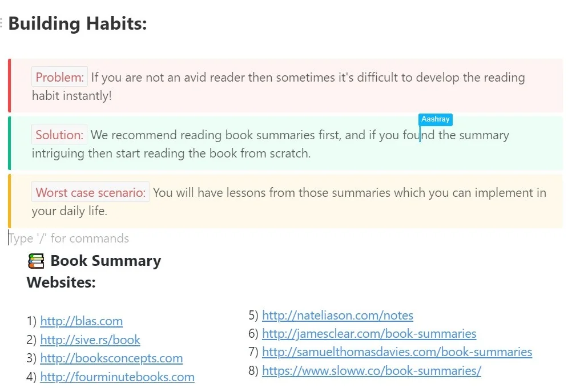Screen dimensions: 580x392
Task: Open the fourminutebooks.com link
Action: (x=117, y=377)
